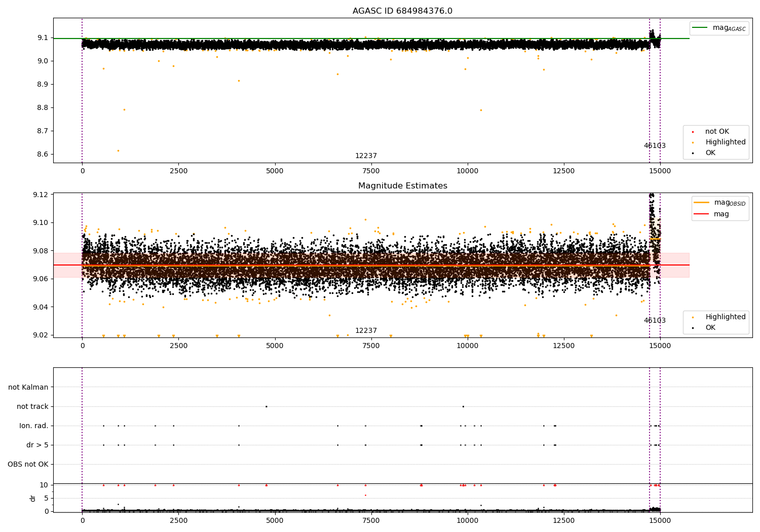760x532 pixels.
Task: Click the 'not Kalman' axis label
Action: pos(28,387)
